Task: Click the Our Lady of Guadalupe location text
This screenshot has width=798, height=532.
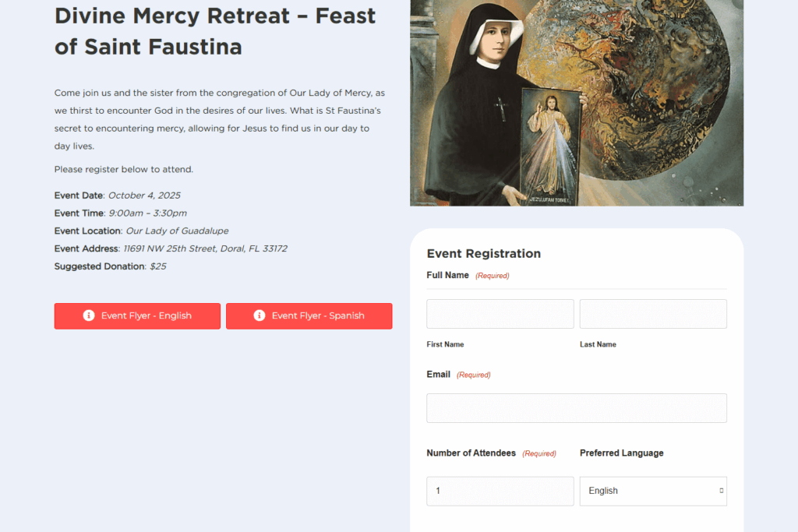Action: [178, 231]
